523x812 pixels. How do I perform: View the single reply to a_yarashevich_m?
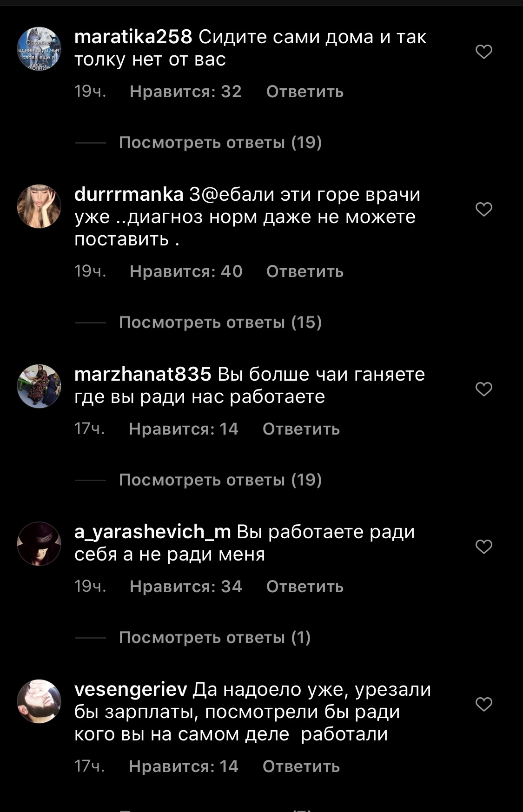[x=215, y=637]
